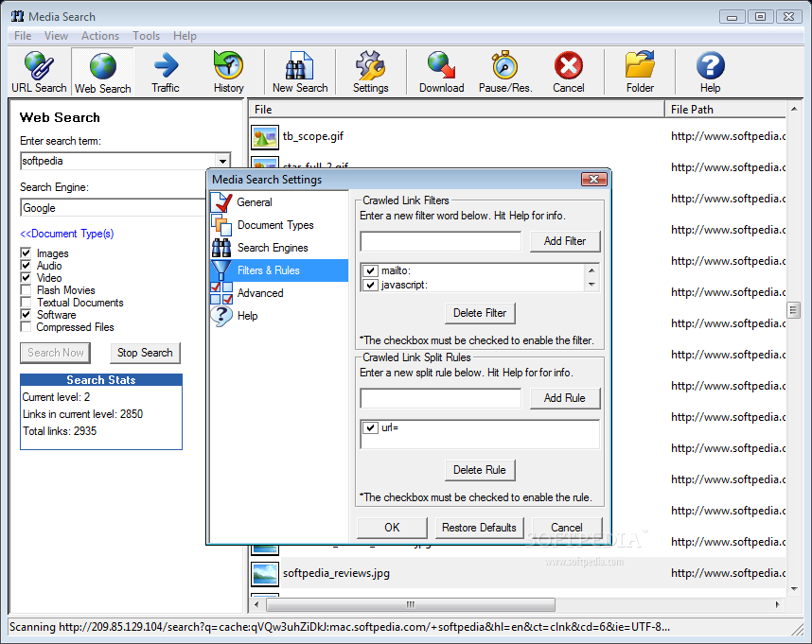This screenshot has width=812, height=644.
Task: Click the Pause/Res. stopwatch icon
Action: pos(505,65)
